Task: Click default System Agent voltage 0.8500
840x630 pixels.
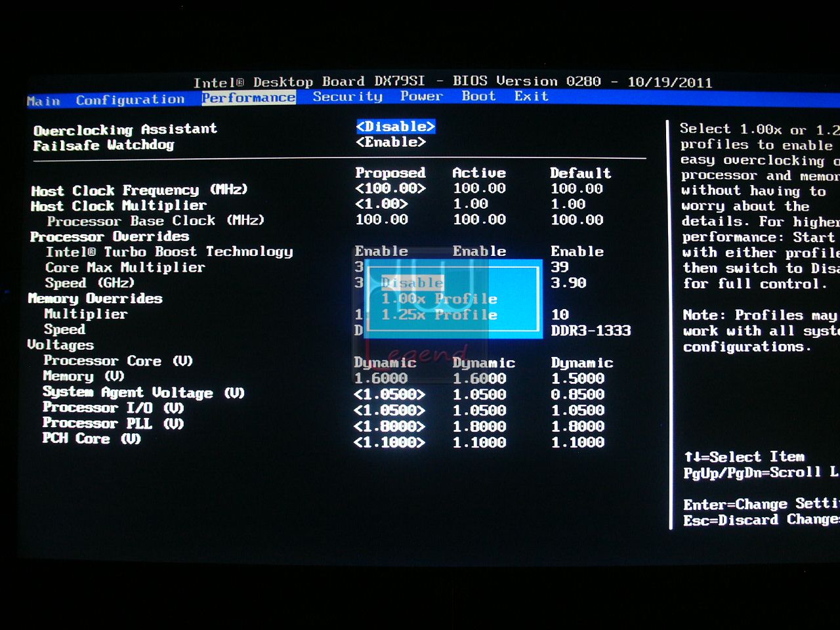Action: pyautogui.click(x=577, y=394)
